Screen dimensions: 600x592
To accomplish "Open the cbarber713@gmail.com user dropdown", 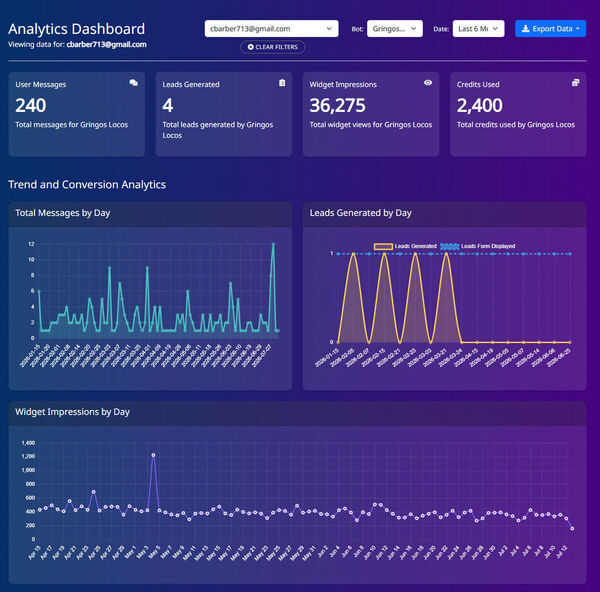I will 271,29.
